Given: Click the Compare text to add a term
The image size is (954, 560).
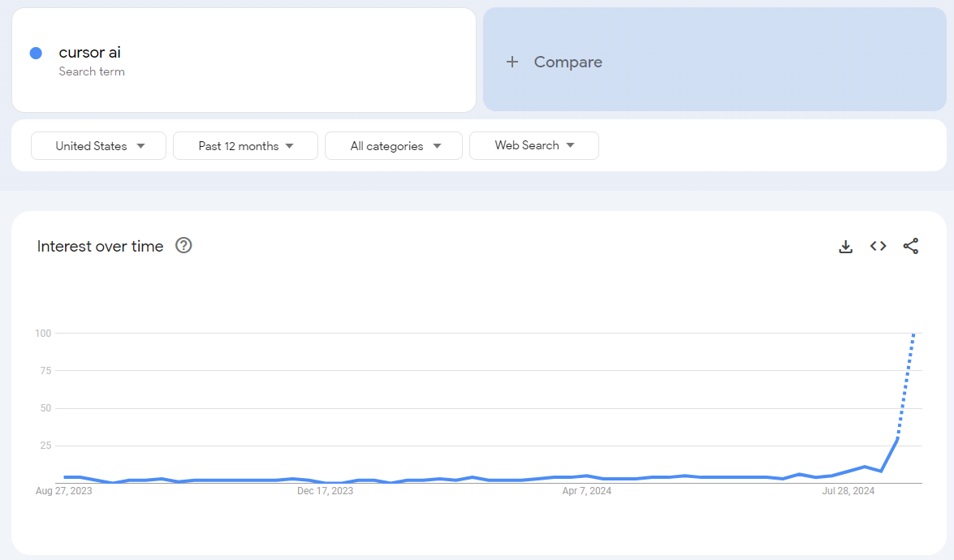Looking at the screenshot, I should pos(568,62).
